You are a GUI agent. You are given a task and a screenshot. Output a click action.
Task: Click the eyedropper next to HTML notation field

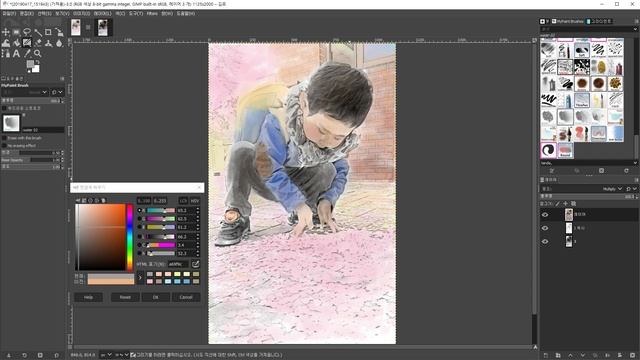pyautogui.click(x=196, y=264)
